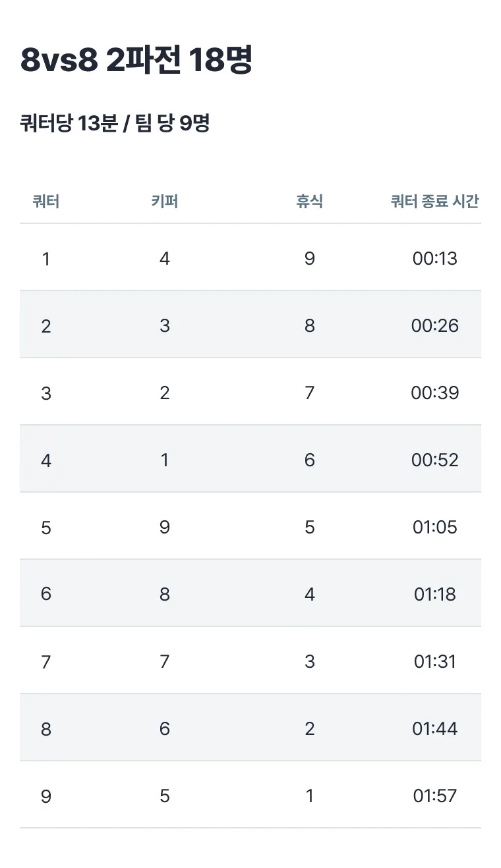The image size is (501, 868).
Task: Click the 01:57 end time
Action: click(x=434, y=796)
